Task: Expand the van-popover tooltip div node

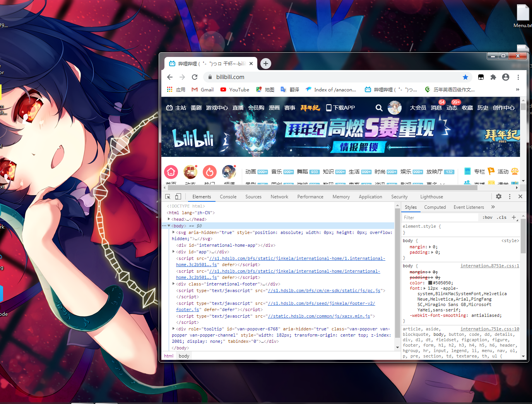Action: click(x=174, y=329)
